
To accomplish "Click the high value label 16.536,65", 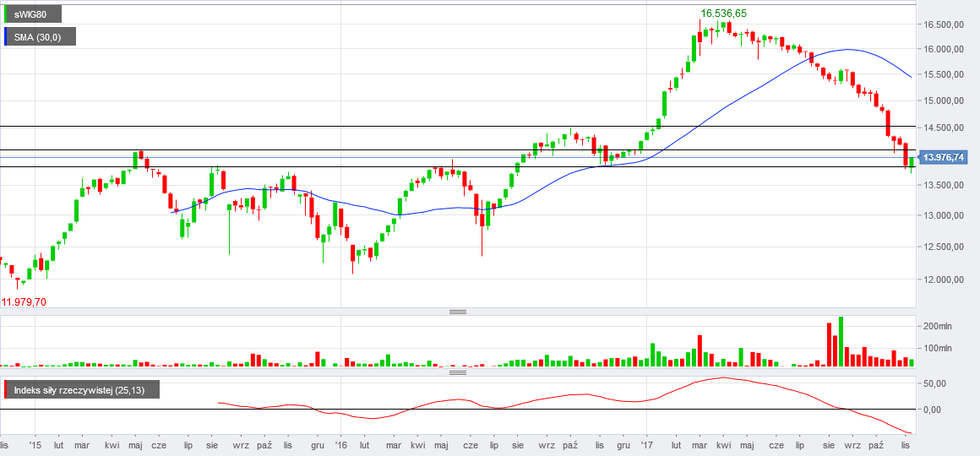I will (724, 14).
